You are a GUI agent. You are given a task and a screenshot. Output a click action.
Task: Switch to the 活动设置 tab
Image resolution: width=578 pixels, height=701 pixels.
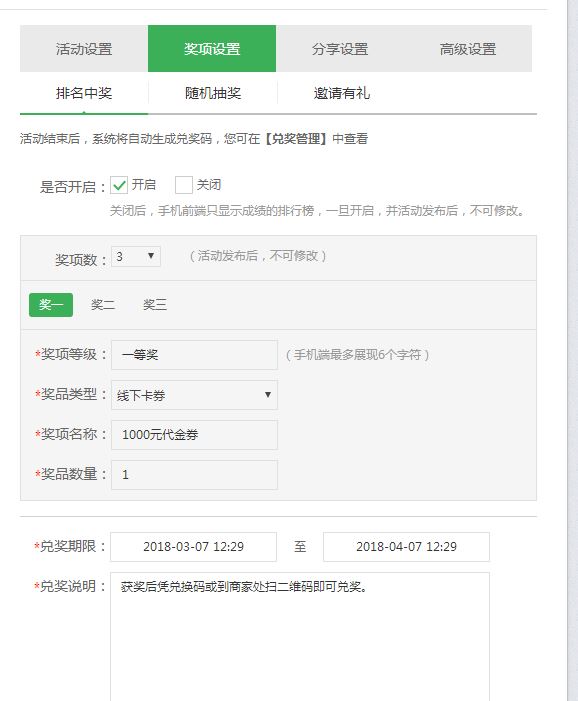click(84, 49)
